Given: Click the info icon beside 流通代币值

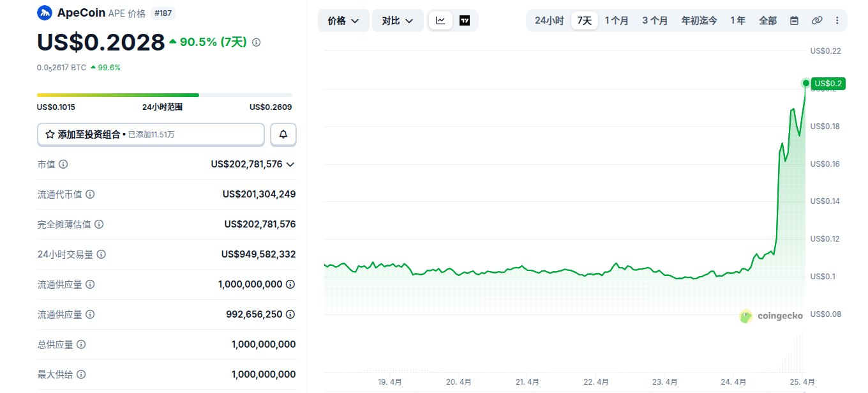Looking at the screenshot, I should click(x=90, y=194).
